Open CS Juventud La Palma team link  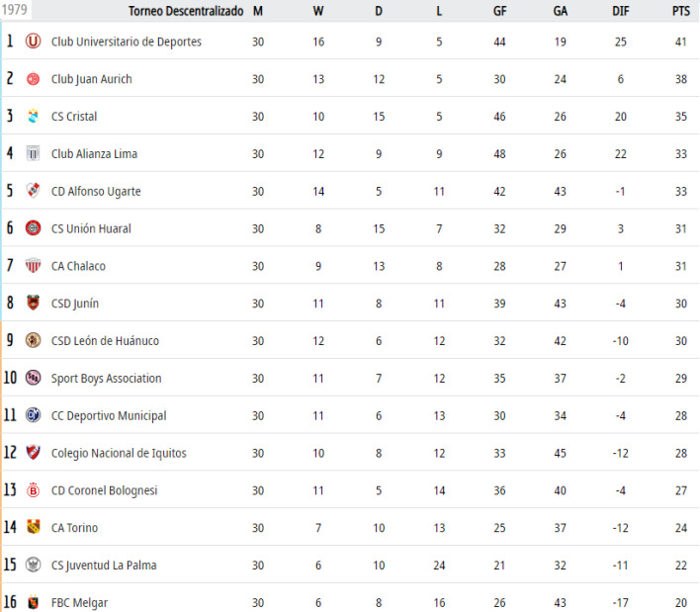pyautogui.click(x=104, y=566)
